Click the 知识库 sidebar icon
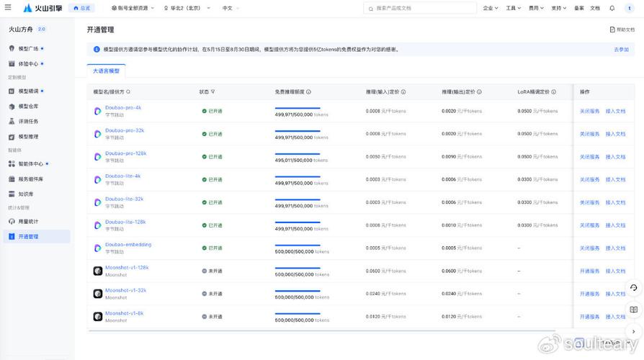The height and width of the screenshot is (360, 644). tap(12, 194)
